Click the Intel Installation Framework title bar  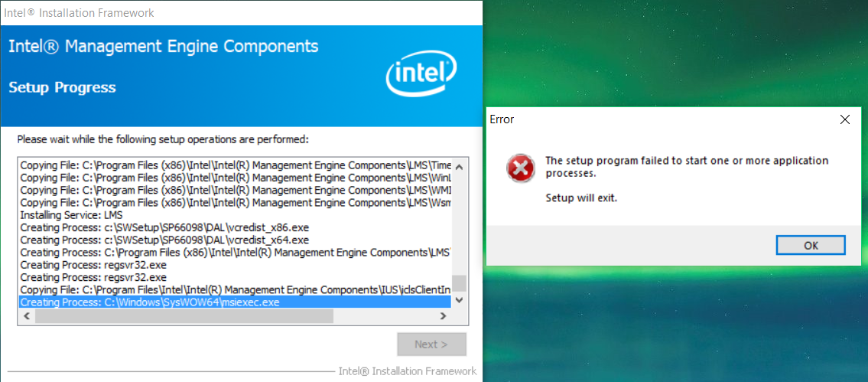pyautogui.click(x=229, y=12)
